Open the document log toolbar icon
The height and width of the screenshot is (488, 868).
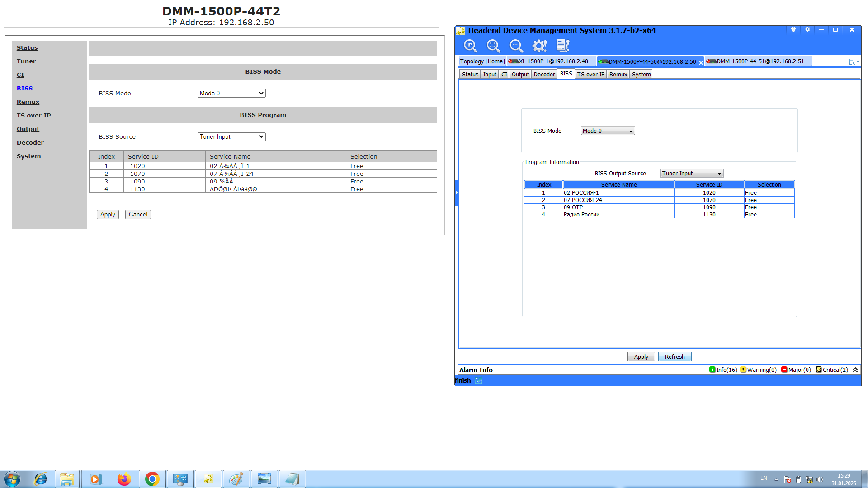coord(563,46)
